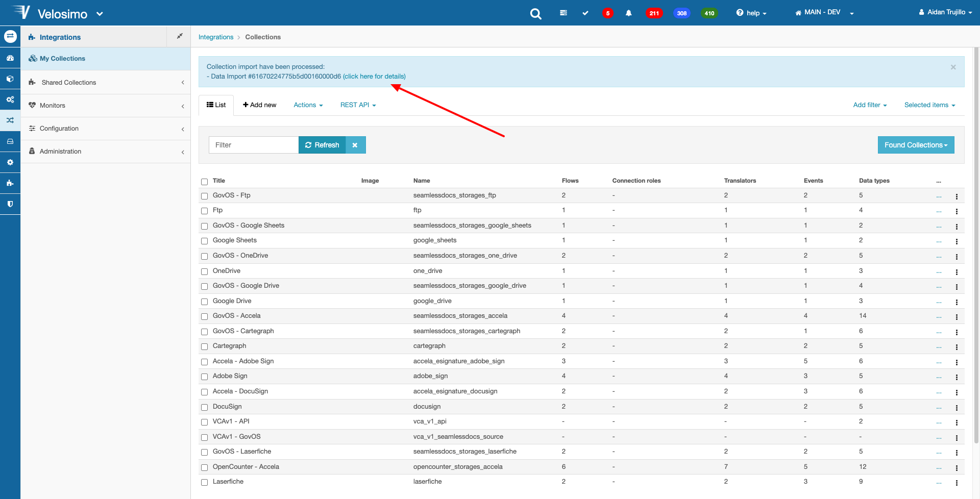The width and height of the screenshot is (980, 499).
Task: Sort by the Flows column header
Action: tap(570, 181)
